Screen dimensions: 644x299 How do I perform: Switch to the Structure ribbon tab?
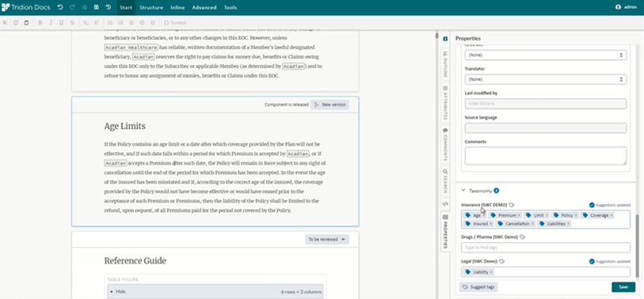click(151, 7)
